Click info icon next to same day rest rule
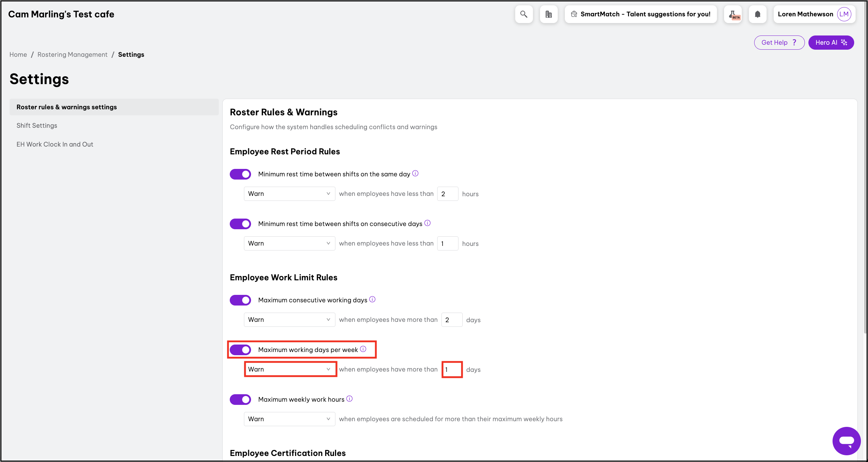 point(416,174)
